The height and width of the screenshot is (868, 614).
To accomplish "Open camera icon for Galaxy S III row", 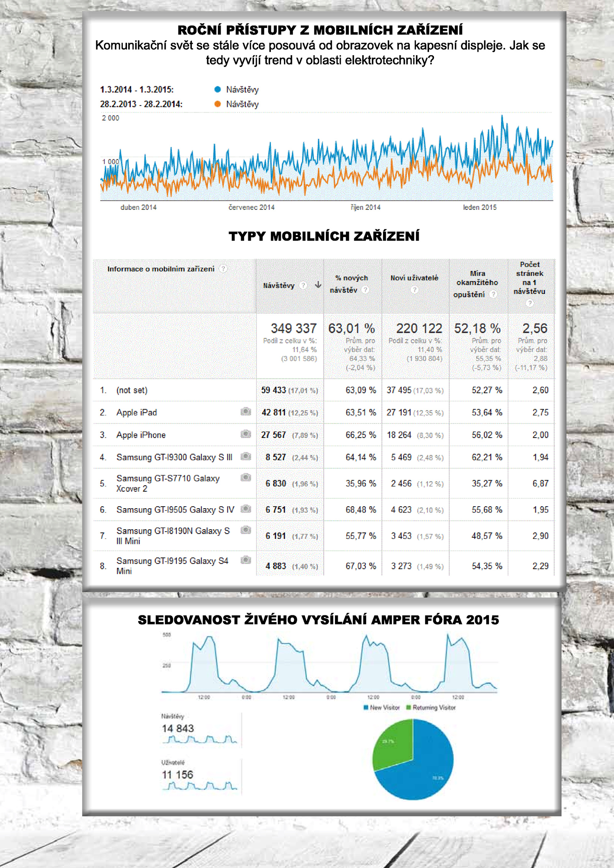I will point(246,456).
